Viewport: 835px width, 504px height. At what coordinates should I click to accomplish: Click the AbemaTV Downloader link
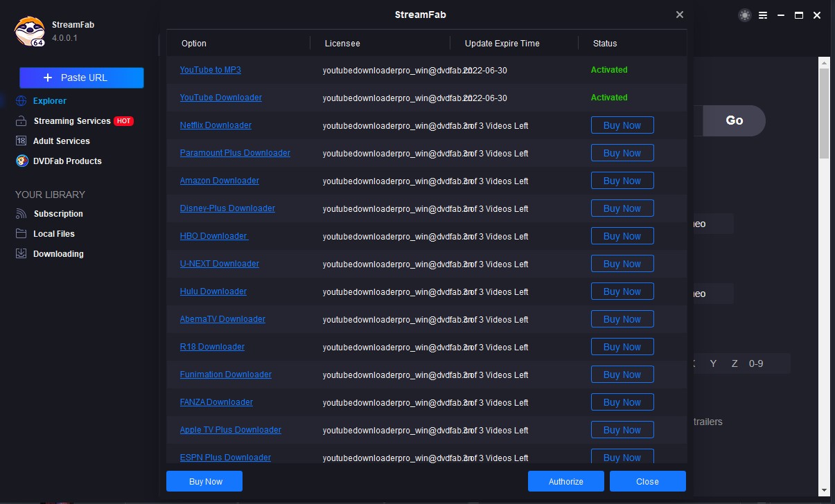click(x=222, y=319)
